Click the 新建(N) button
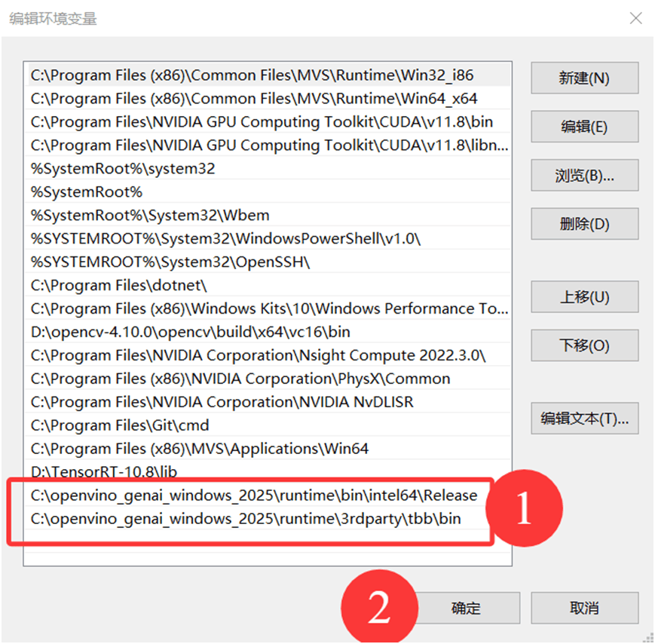 (x=584, y=78)
